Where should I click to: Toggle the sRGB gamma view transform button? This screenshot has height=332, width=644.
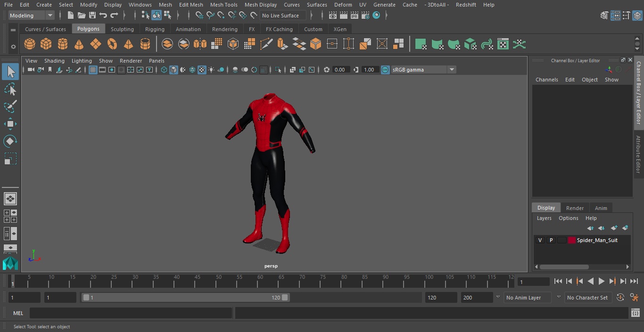point(385,70)
